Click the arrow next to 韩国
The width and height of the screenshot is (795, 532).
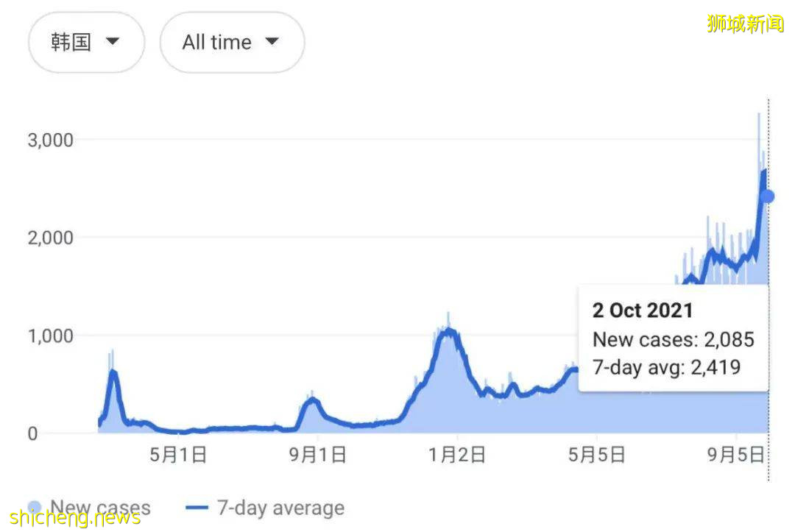pos(113,42)
